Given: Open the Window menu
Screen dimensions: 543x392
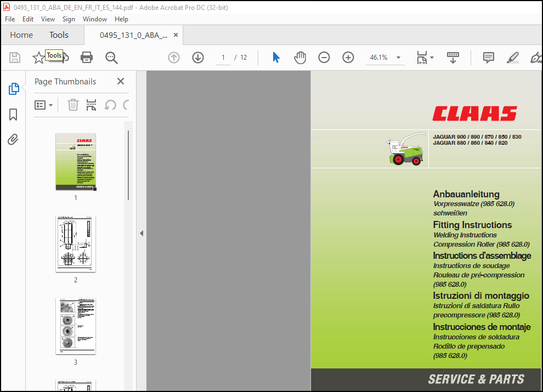Looking at the screenshot, I should click(94, 19).
